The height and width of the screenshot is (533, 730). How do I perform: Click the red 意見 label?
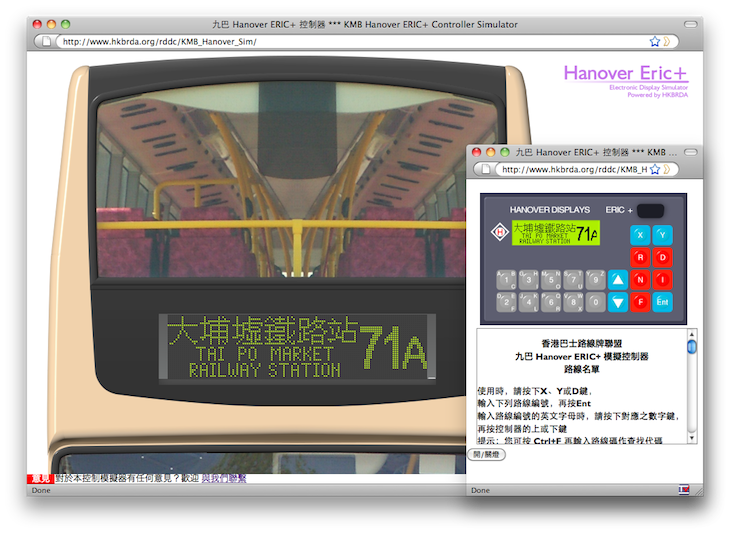click(41, 479)
